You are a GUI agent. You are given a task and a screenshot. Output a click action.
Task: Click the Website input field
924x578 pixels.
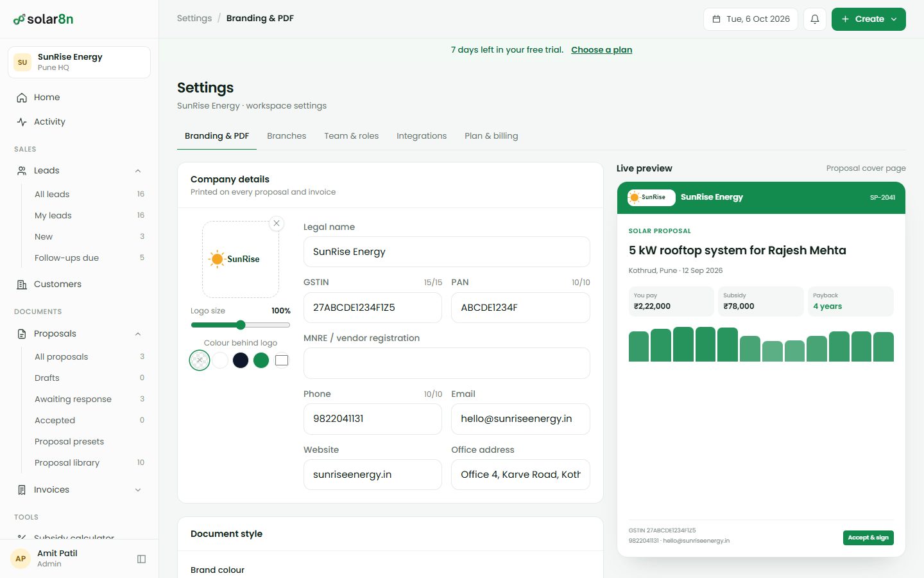373,475
